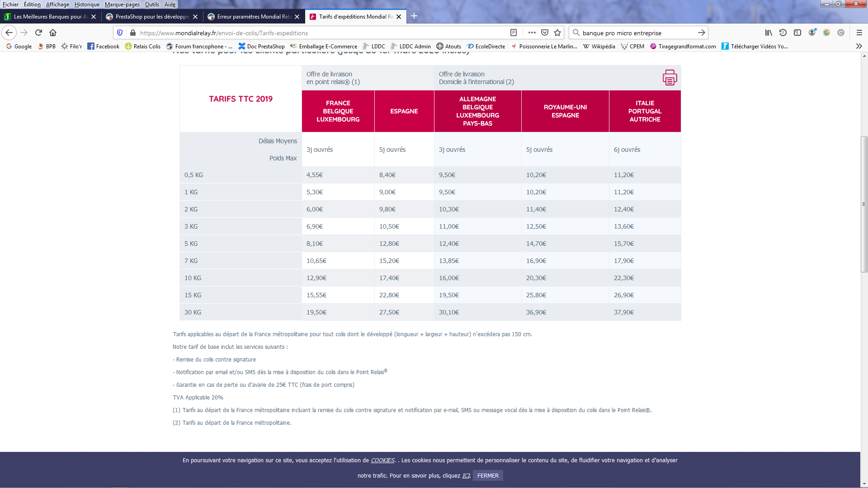Open the Library icon in the toolbar
This screenshot has width=868, height=488.
point(769,33)
